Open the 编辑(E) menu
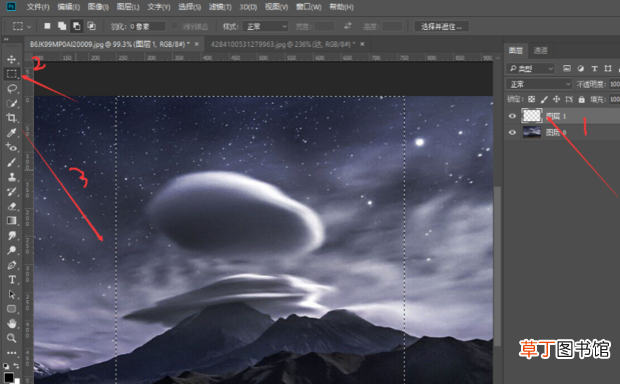This screenshot has width=620, height=384. (x=68, y=7)
